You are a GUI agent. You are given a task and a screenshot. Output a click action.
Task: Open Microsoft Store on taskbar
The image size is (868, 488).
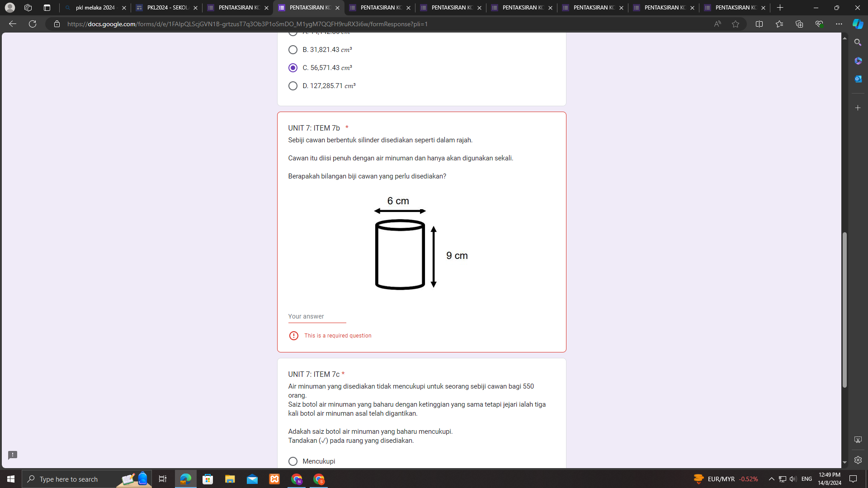tap(208, 479)
